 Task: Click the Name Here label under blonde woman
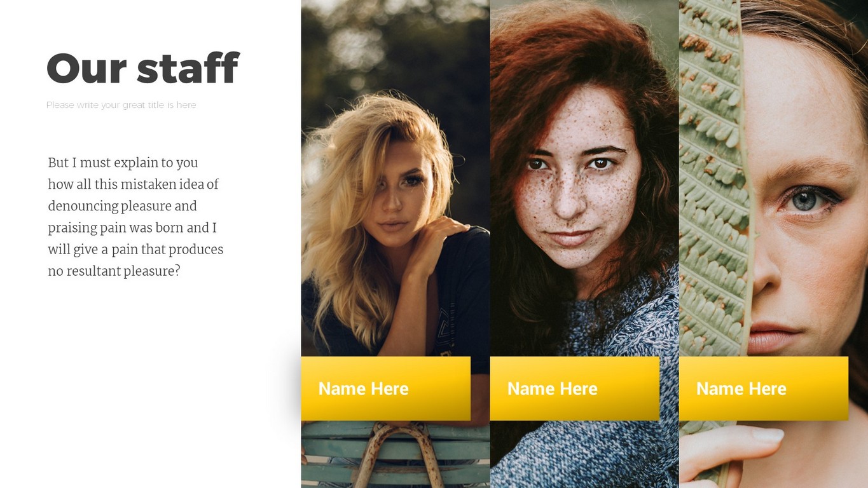(363, 388)
